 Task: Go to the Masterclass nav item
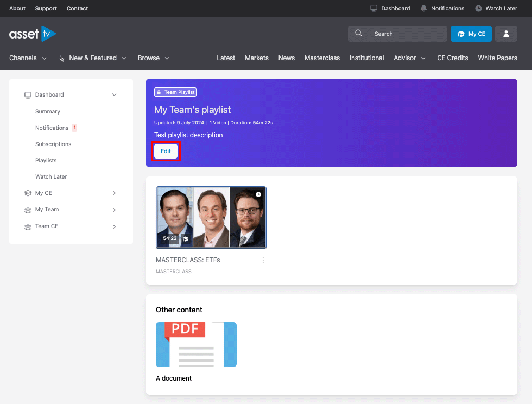pos(322,58)
